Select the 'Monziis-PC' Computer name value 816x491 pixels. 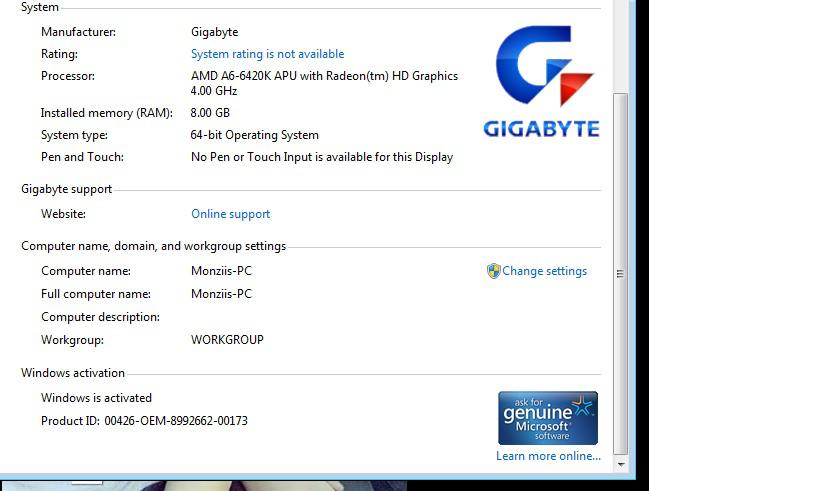(221, 271)
